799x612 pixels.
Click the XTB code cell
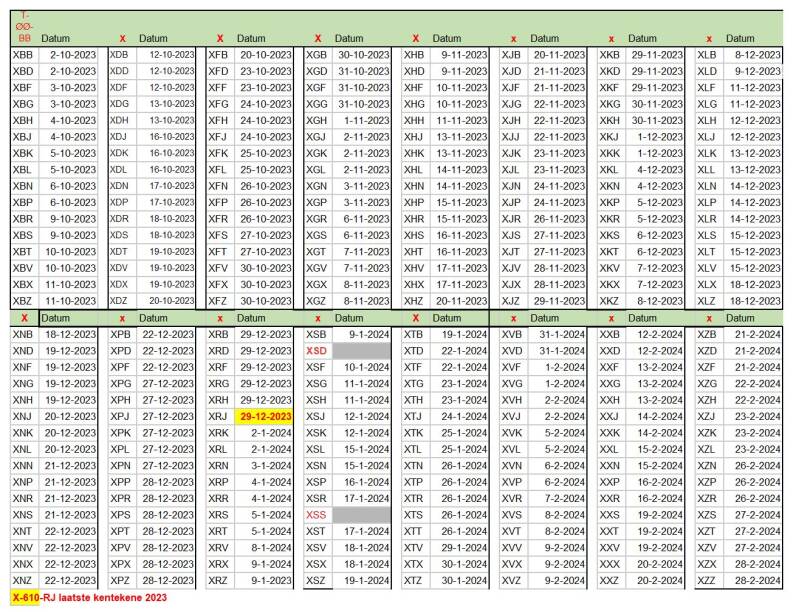click(x=414, y=335)
